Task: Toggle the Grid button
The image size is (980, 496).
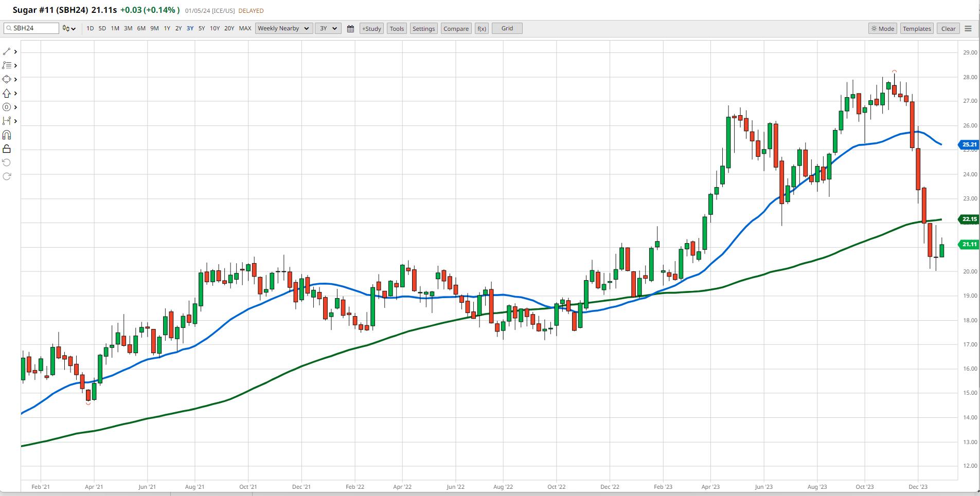Action: (x=507, y=29)
